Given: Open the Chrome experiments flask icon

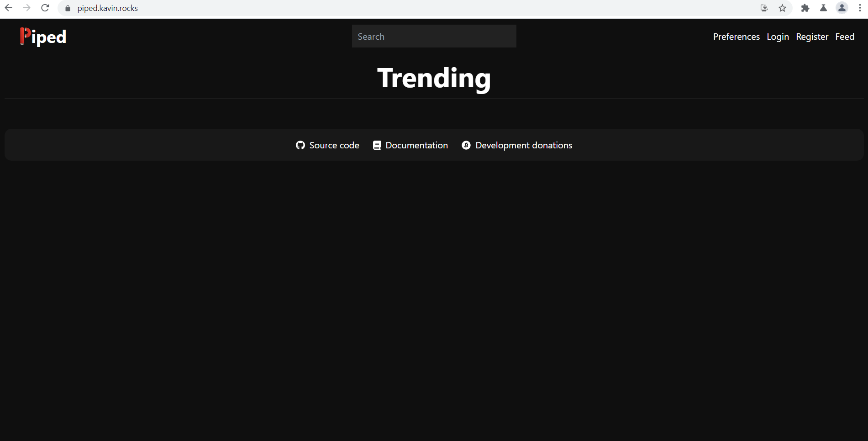Looking at the screenshot, I should pos(823,8).
